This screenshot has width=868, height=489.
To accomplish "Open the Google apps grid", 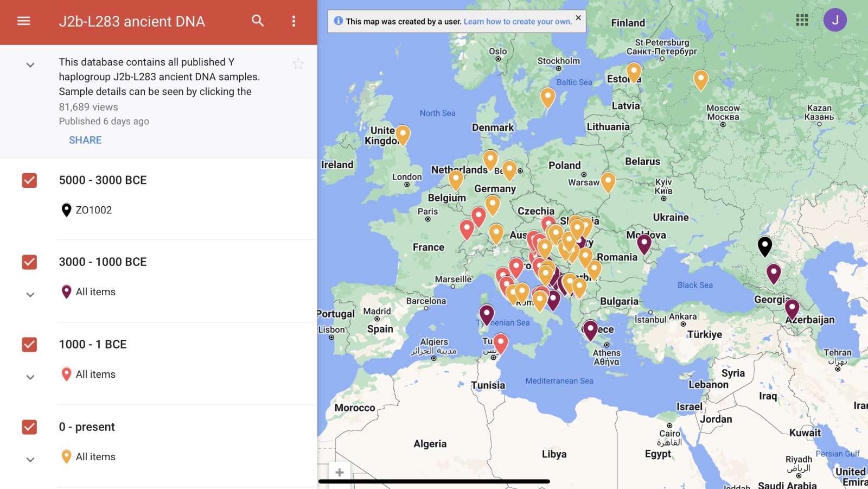I will (802, 20).
